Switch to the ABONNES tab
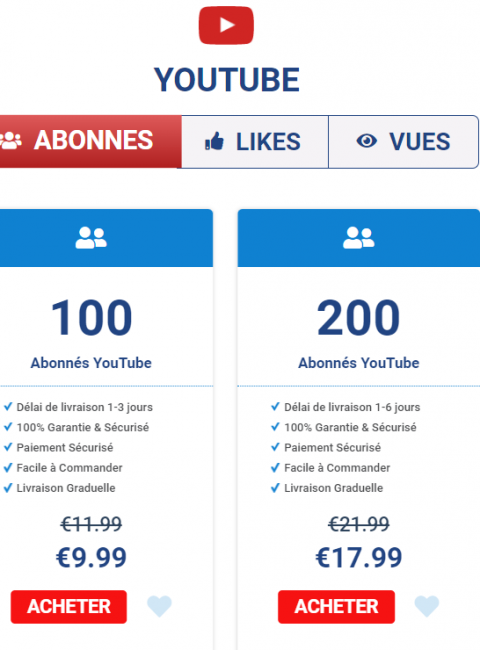This screenshot has height=650, width=480. coord(90,141)
